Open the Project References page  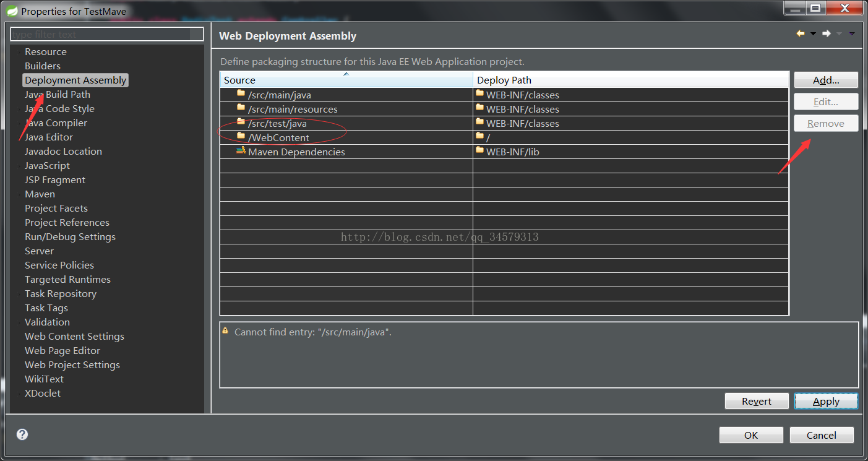pyautogui.click(x=67, y=223)
